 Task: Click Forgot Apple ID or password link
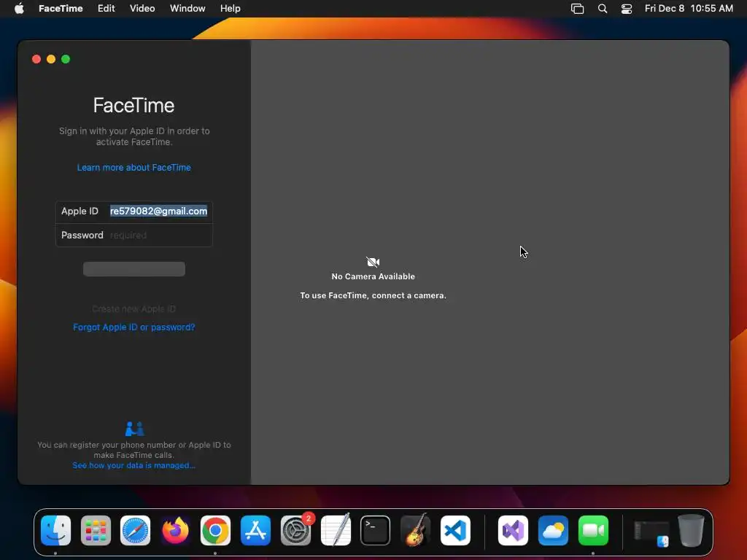tap(134, 327)
